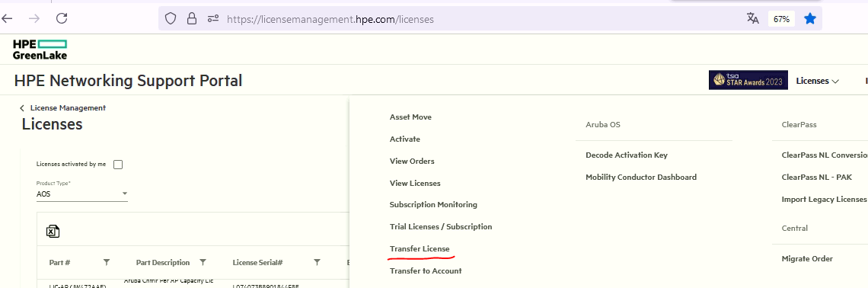Click the Part Description column header
The height and width of the screenshot is (288, 868).
coord(163,263)
